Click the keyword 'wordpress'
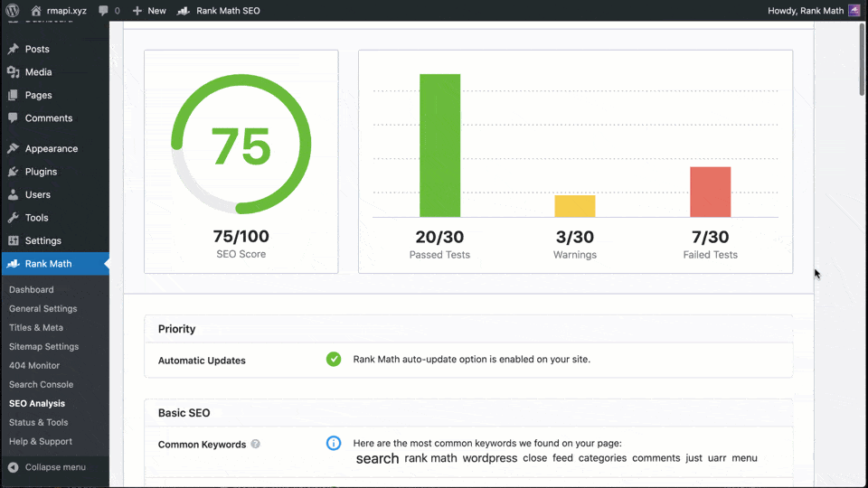Image resolution: width=868 pixels, height=488 pixels. [x=490, y=458]
